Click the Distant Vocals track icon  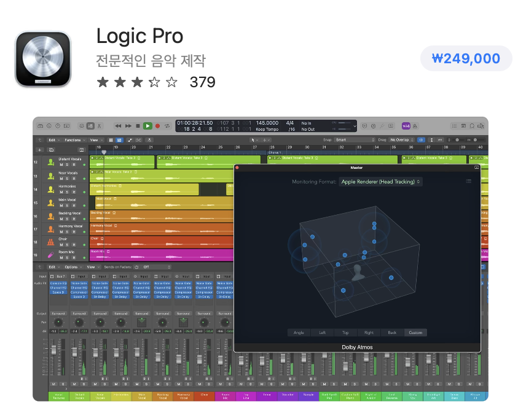coord(50,162)
